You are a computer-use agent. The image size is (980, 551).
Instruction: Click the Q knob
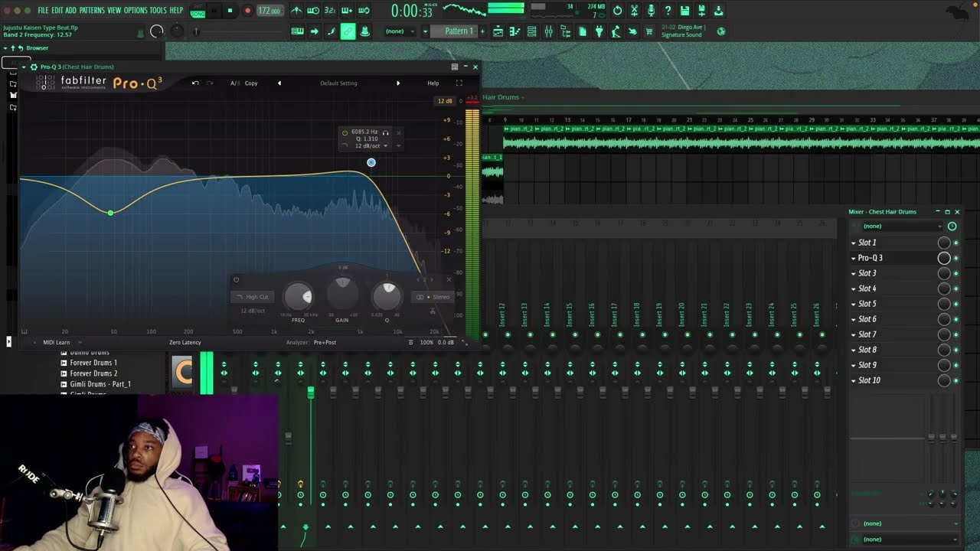pyautogui.click(x=387, y=296)
